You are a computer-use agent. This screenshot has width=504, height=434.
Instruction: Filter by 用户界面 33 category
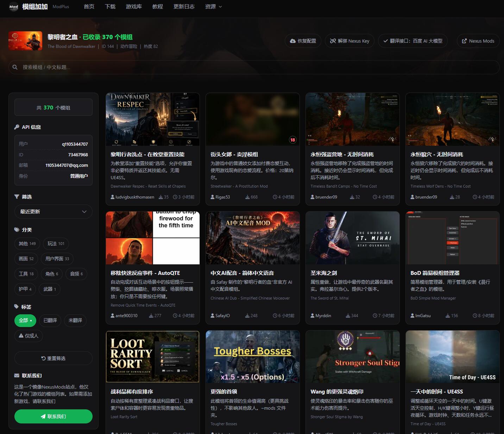[57, 259]
